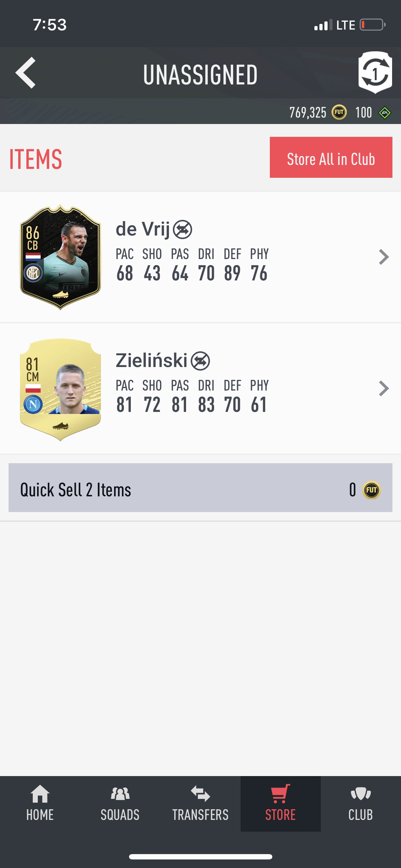Tap the FUT coins icon in header

pos(339,113)
